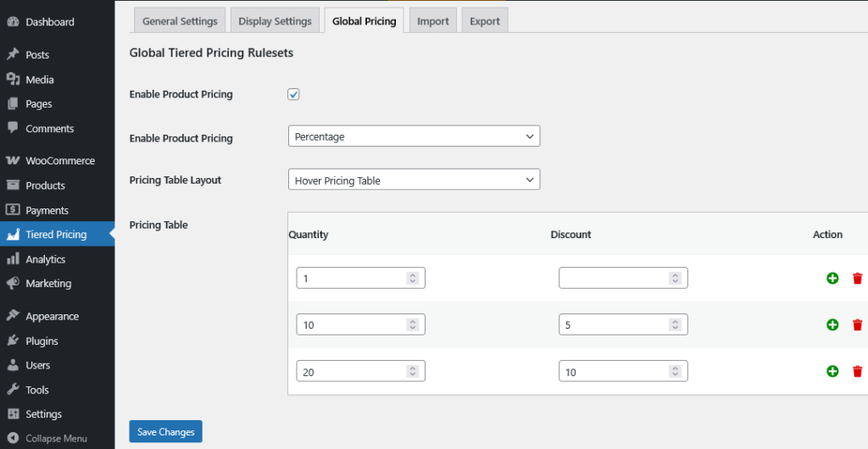Adjust stepper on the discount 10 field
This screenshot has height=449, width=868.
pos(675,371)
